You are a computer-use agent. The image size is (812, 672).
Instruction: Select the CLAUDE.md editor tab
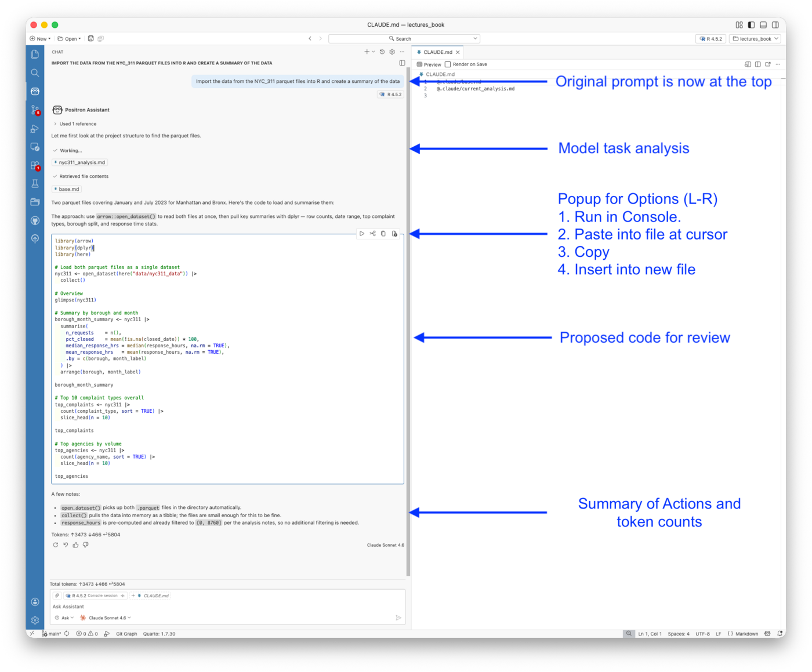437,52
